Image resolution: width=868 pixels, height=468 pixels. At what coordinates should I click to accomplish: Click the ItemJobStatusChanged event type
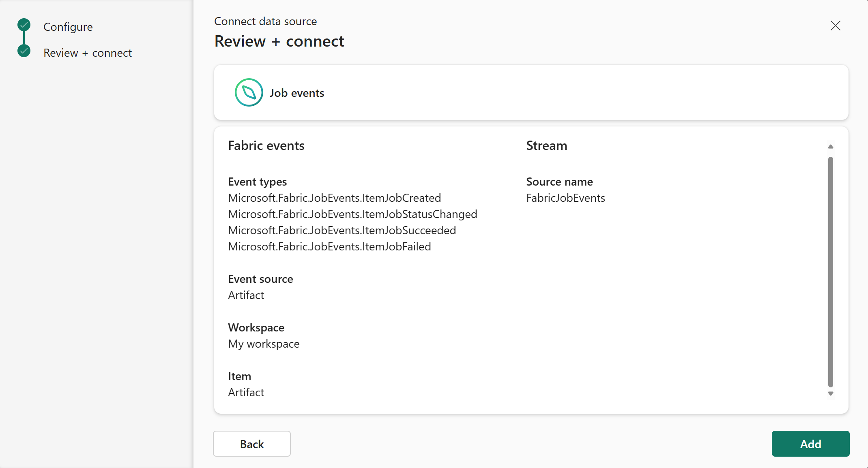click(352, 214)
